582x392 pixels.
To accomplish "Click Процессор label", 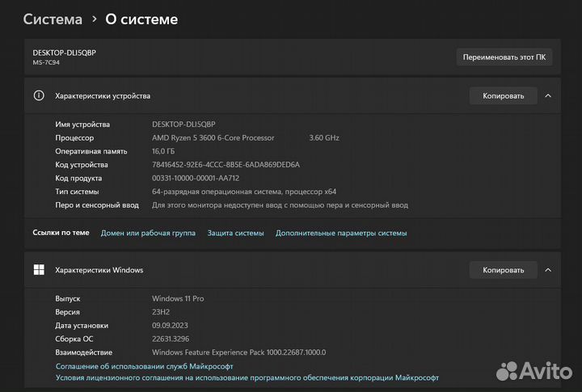I will tap(74, 137).
